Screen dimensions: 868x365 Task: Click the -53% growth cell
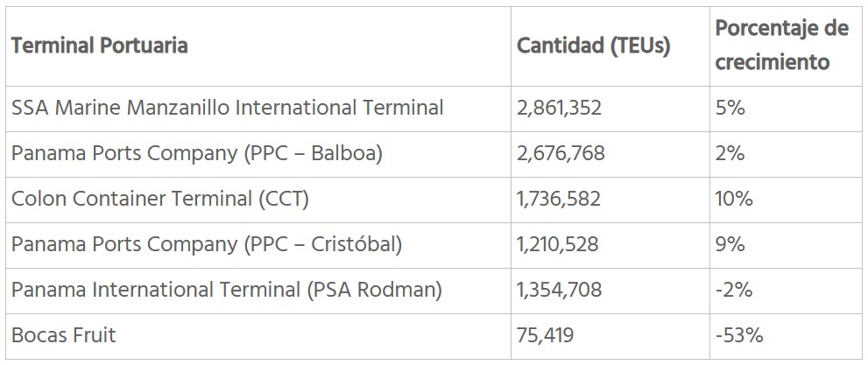click(x=738, y=335)
